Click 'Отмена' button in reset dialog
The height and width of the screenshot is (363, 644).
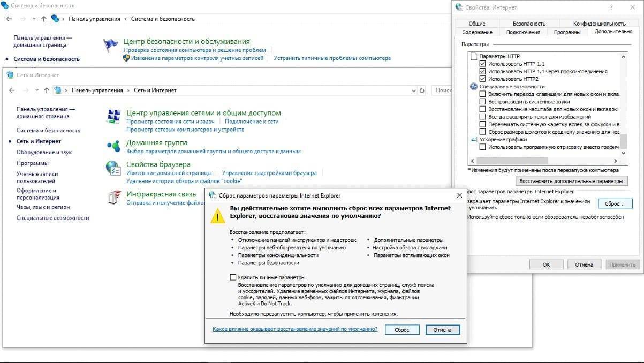coord(443,330)
